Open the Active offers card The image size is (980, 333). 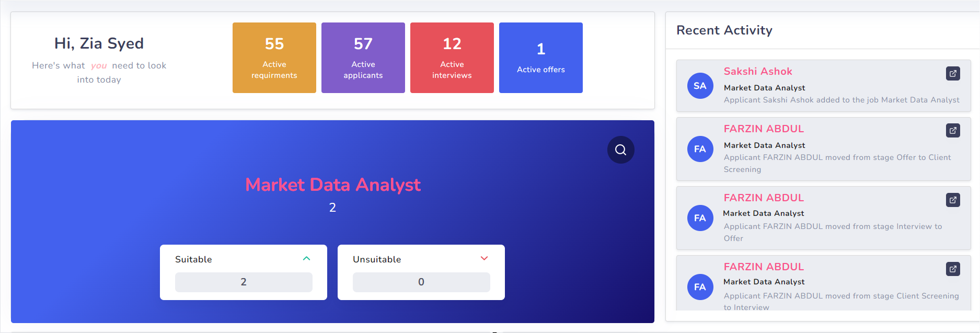click(x=540, y=58)
